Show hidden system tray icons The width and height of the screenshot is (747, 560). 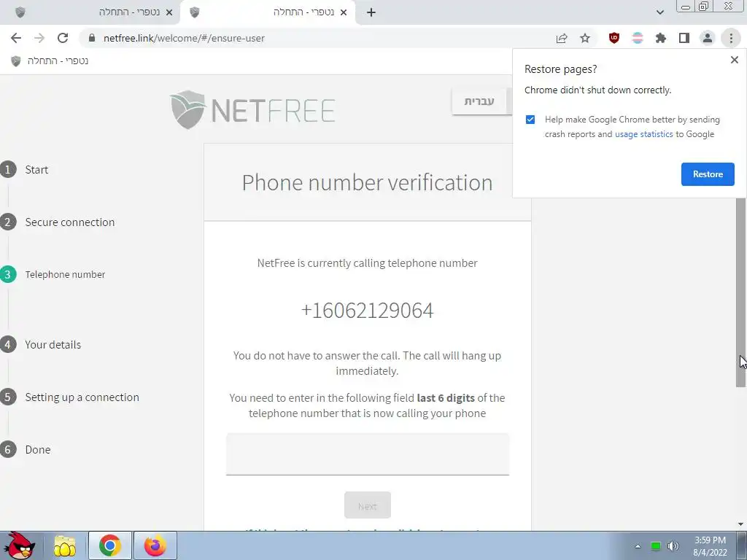(638, 546)
